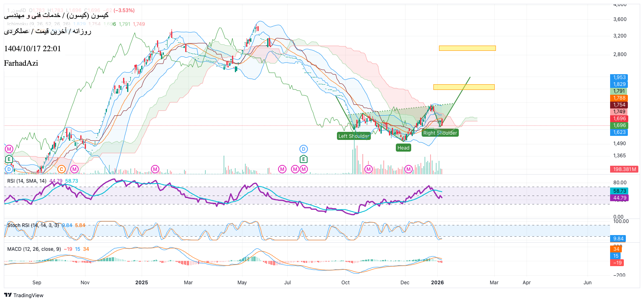Click the blue D marker at far left
644x302 pixels.
pos(9,169)
